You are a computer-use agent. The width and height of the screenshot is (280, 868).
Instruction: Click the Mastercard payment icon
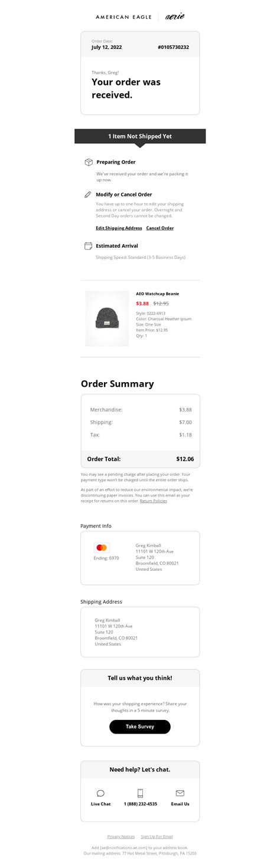(x=102, y=548)
